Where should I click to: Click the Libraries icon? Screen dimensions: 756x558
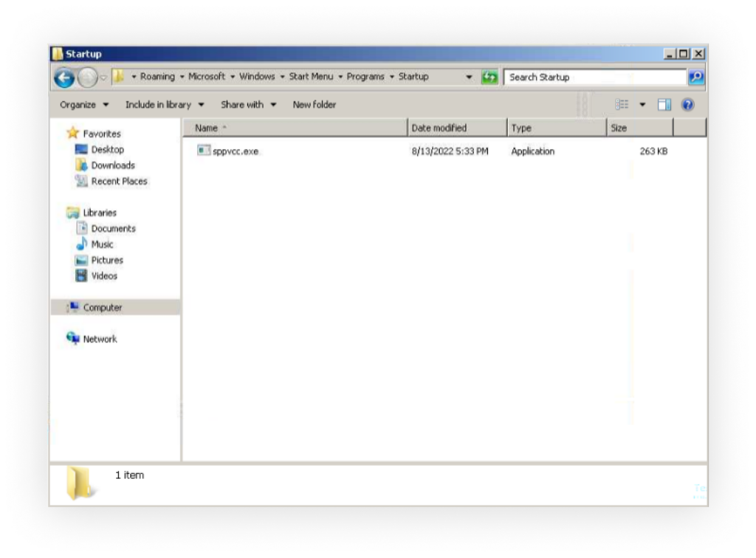click(x=73, y=213)
